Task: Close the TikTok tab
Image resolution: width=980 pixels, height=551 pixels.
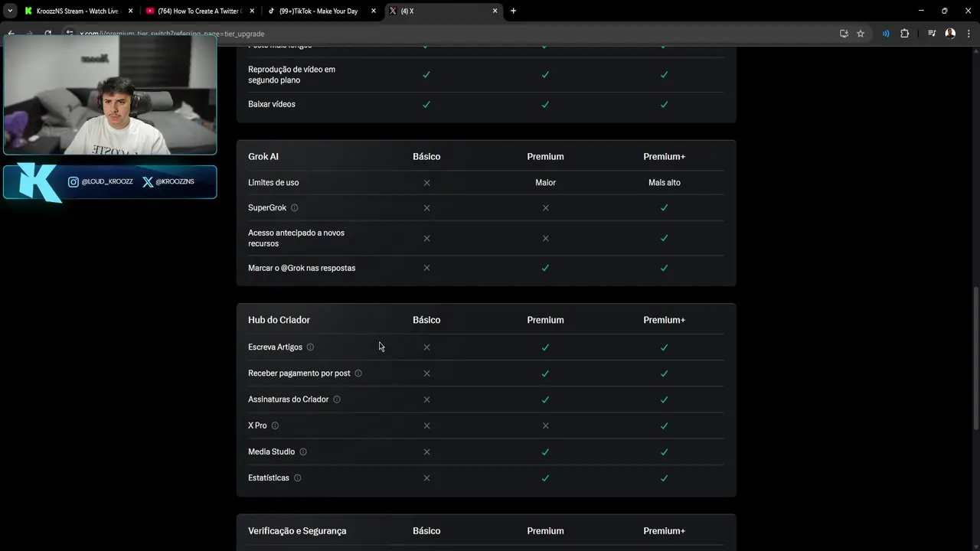Action: tap(374, 11)
